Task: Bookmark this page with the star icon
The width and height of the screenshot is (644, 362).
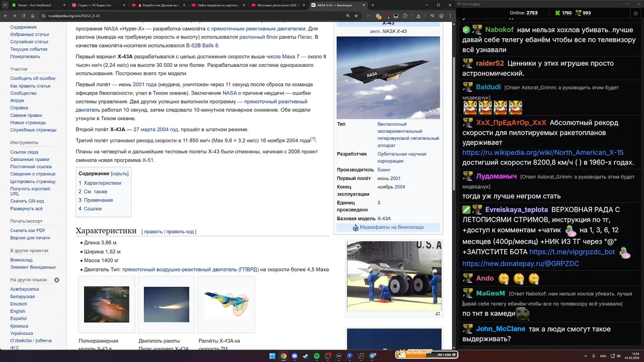Action: pyautogui.click(x=356, y=16)
